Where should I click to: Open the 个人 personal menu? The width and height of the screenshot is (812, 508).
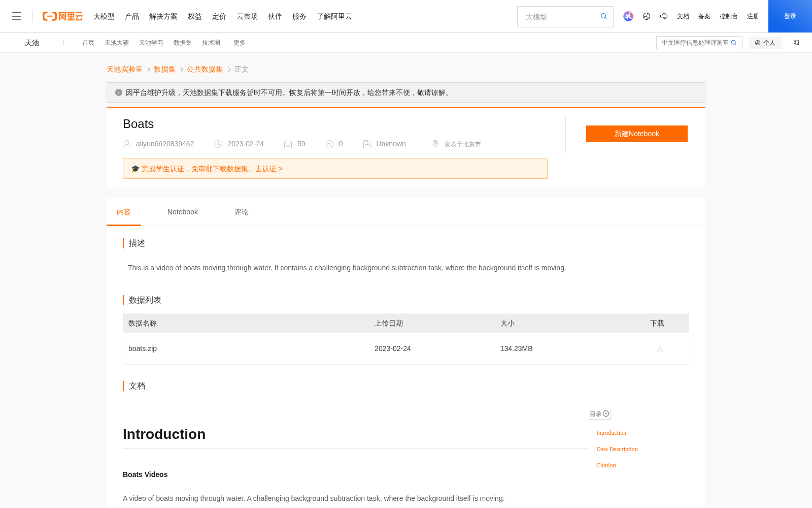coord(765,43)
